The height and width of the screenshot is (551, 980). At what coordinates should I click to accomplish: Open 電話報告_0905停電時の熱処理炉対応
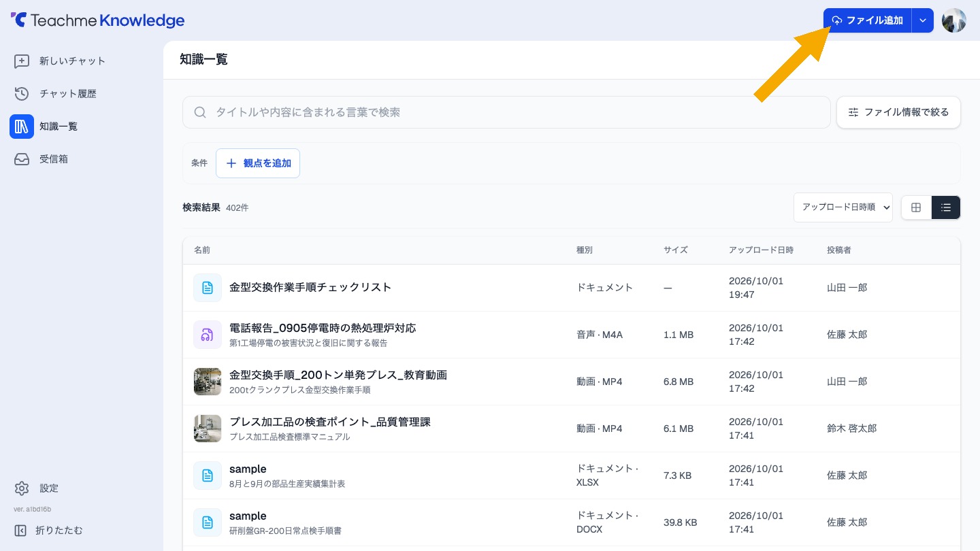pos(323,328)
